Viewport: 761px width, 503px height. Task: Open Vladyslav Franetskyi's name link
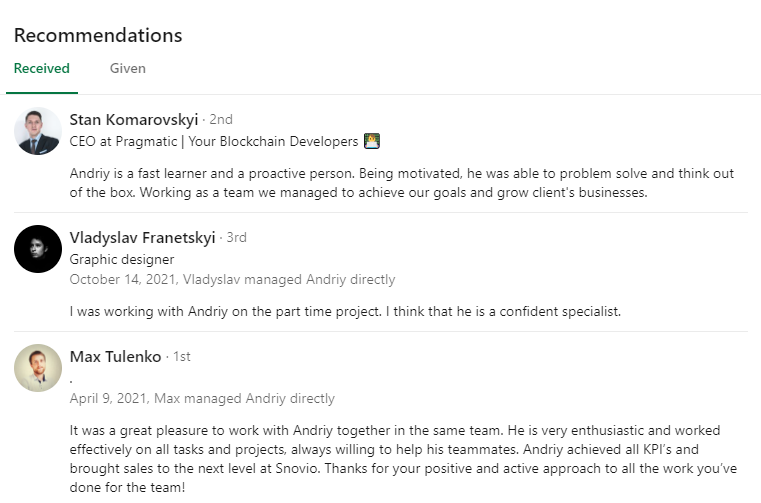pos(142,237)
